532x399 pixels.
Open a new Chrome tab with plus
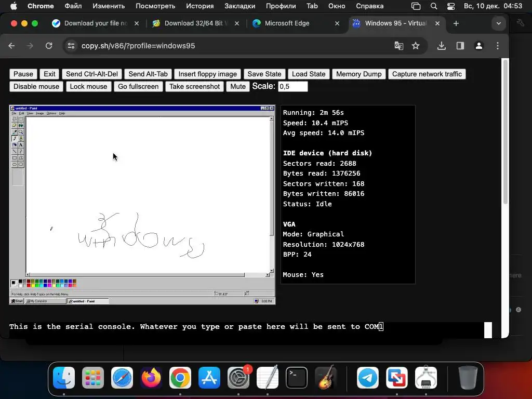coord(456,23)
